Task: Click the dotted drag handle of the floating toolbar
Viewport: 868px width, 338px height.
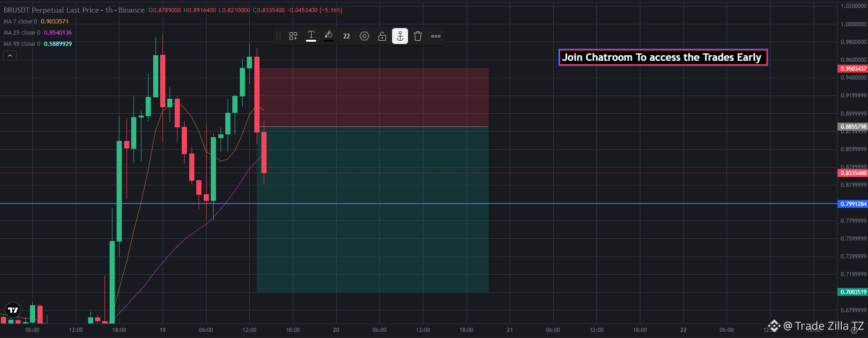Action: tap(279, 36)
